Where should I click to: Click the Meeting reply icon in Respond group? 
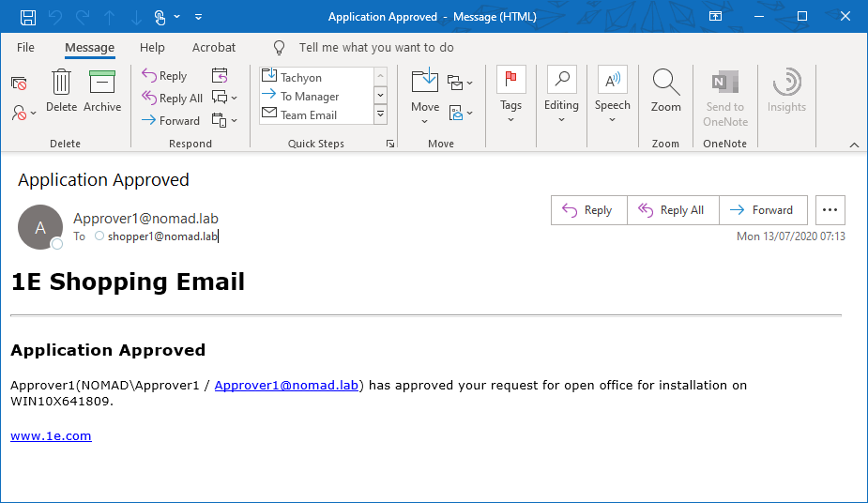click(x=220, y=76)
